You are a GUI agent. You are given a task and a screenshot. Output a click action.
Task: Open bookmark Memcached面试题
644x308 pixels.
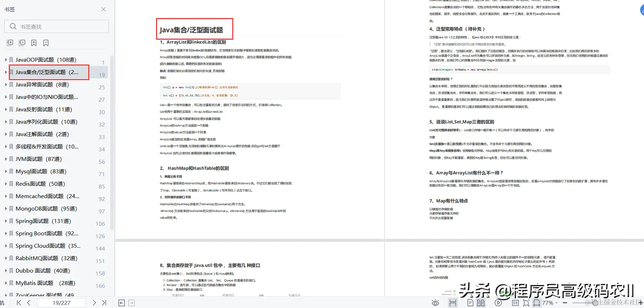point(48,196)
